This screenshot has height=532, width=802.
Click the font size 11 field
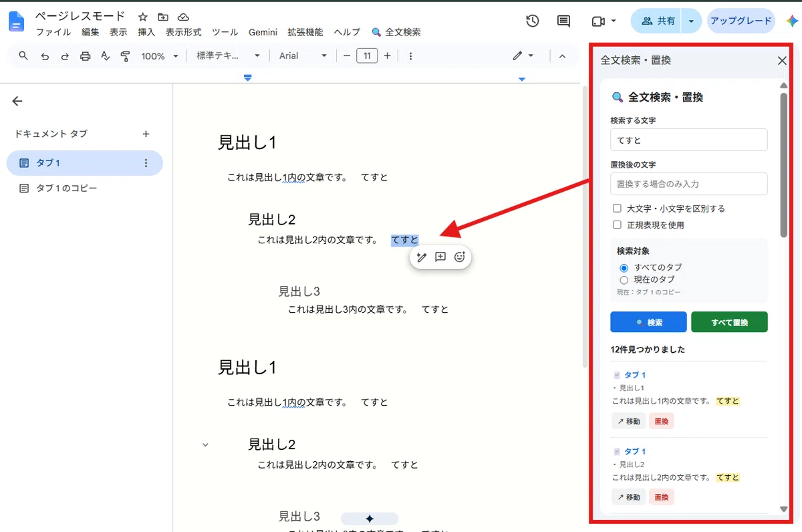pos(367,56)
